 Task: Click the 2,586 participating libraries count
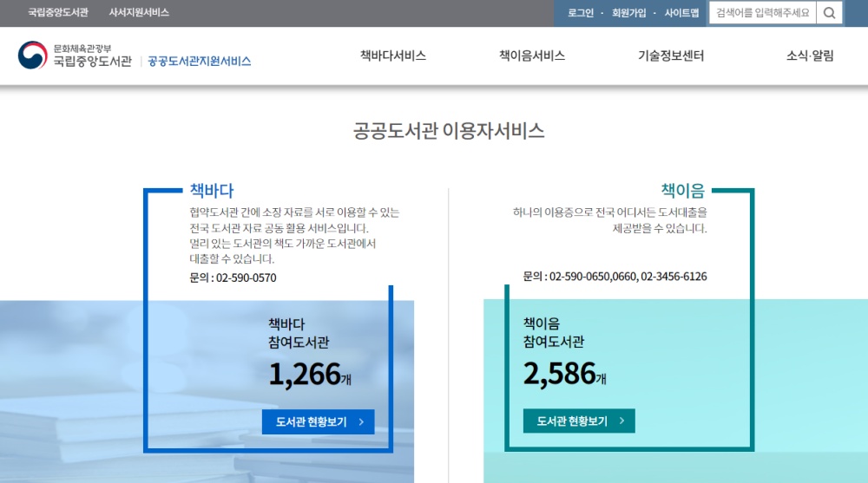point(565,374)
